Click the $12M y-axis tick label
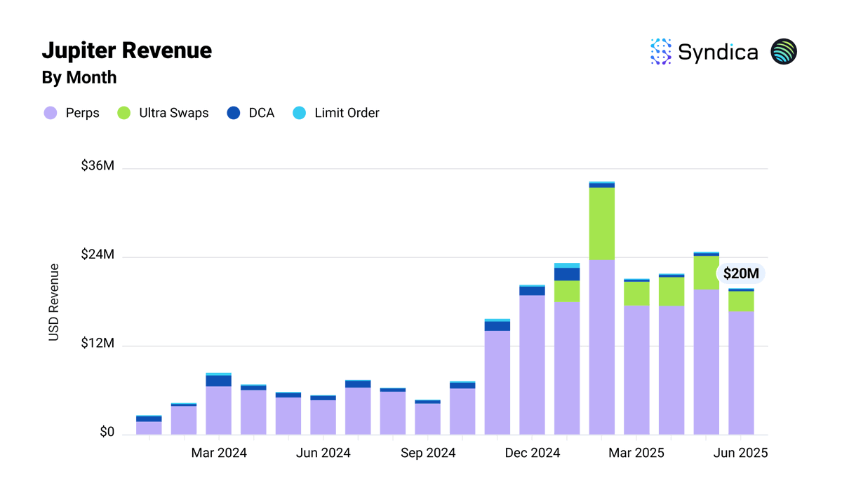 pos(98,344)
